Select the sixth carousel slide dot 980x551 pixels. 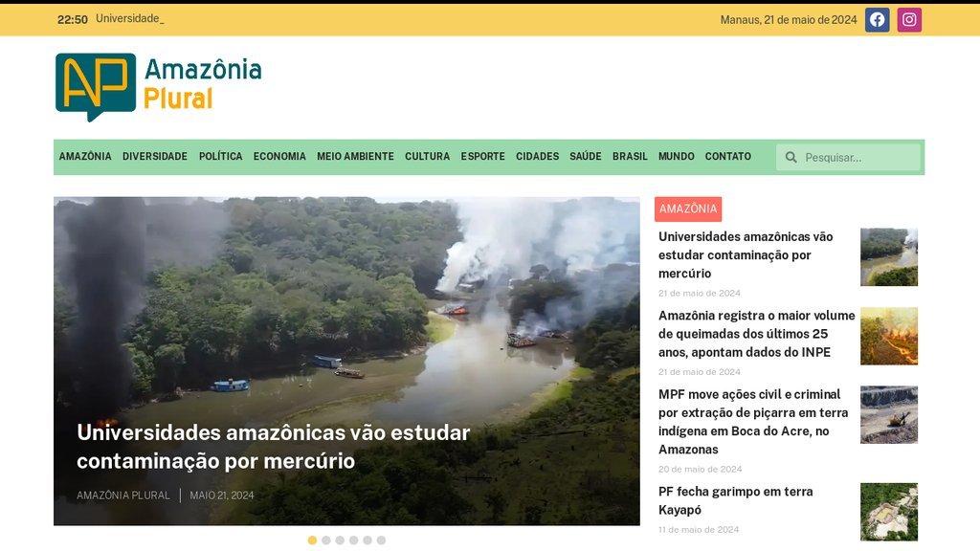pyautogui.click(x=381, y=540)
